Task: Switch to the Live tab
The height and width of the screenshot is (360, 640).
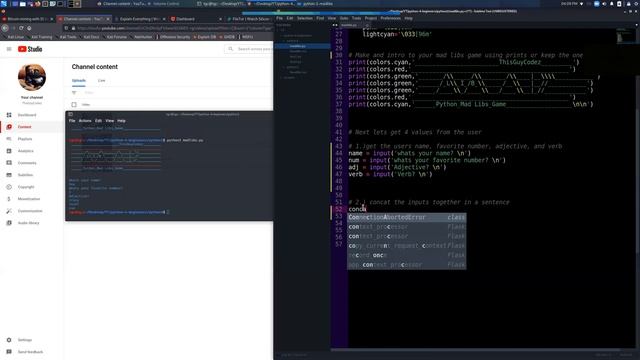Action: click(101, 80)
